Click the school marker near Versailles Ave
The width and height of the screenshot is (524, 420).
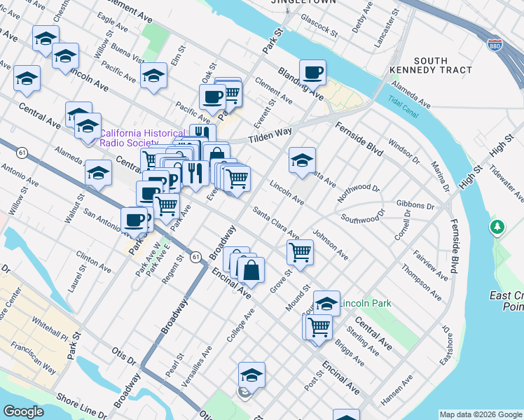coord(252,377)
